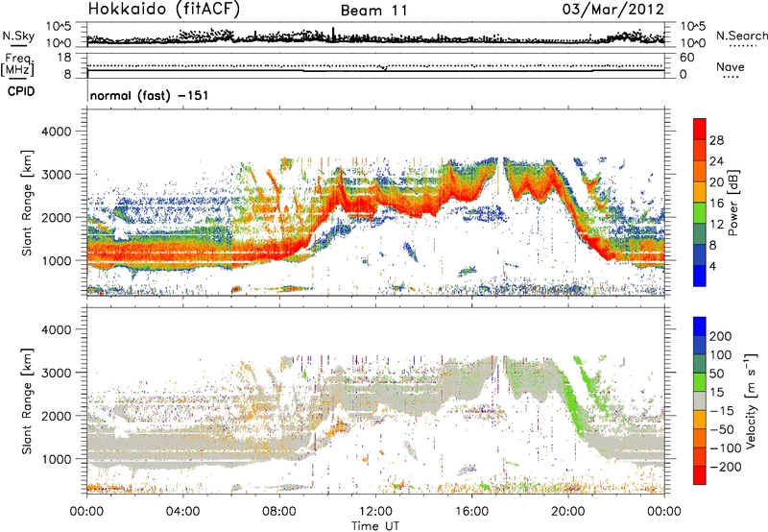Pick the red top segment of Power colorbar
Screen dimensions: 768x532
pyautogui.click(x=700, y=129)
